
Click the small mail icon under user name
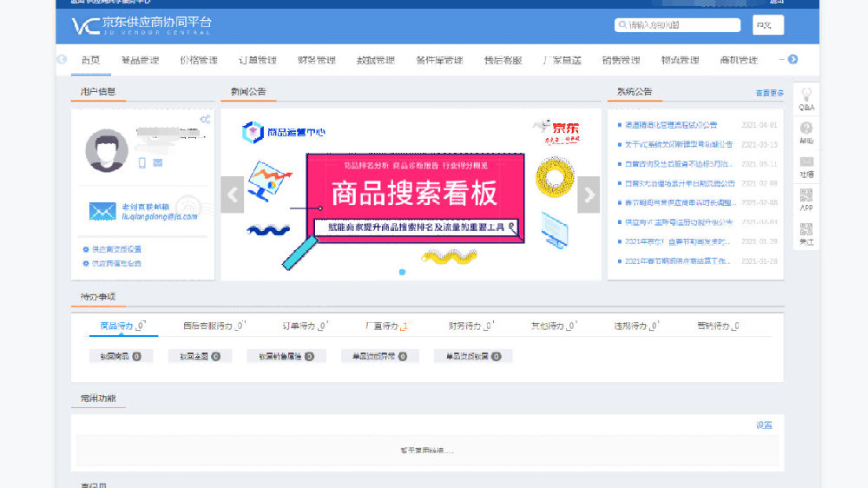click(158, 163)
